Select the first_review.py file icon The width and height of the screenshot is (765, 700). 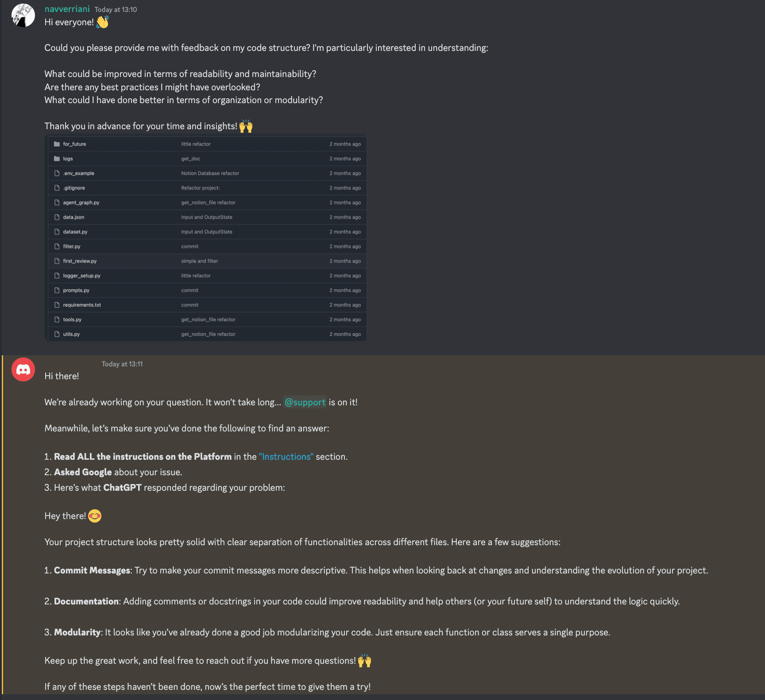[x=57, y=261]
